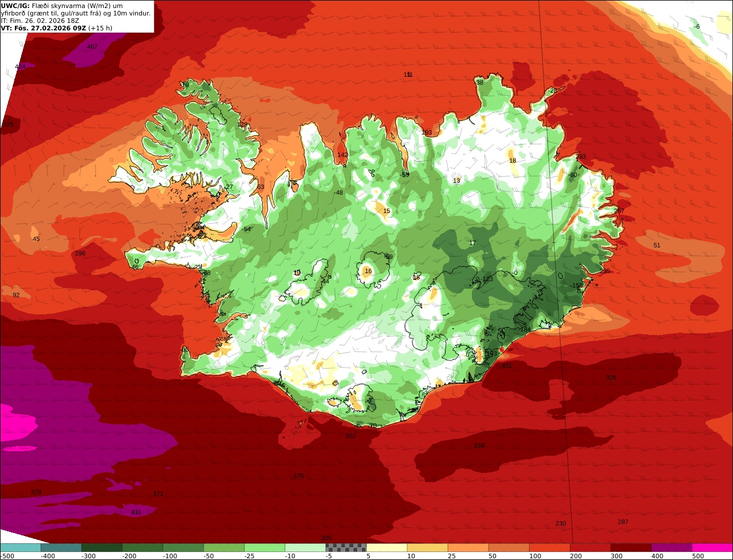Viewport: 733px width, 560px height.
Task: Click the light teal -500 to -400 legend swatch
Action: tap(21, 547)
